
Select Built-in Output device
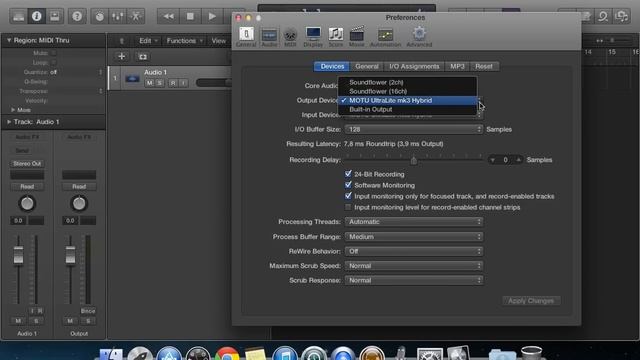(x=407, y=109)
